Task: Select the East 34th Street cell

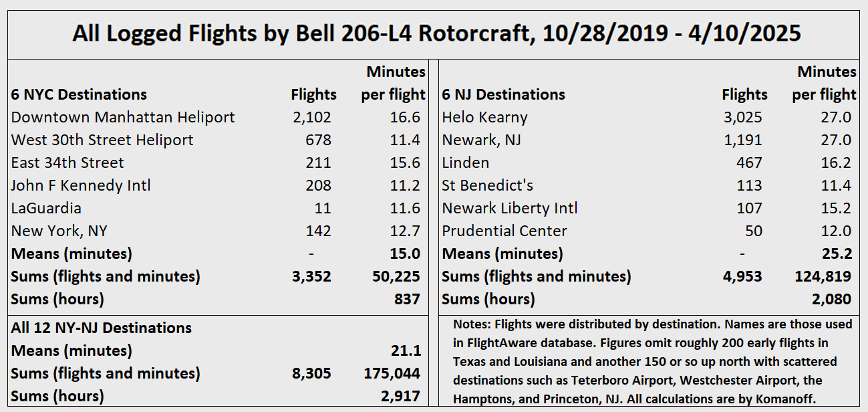Action: (67, 163)
